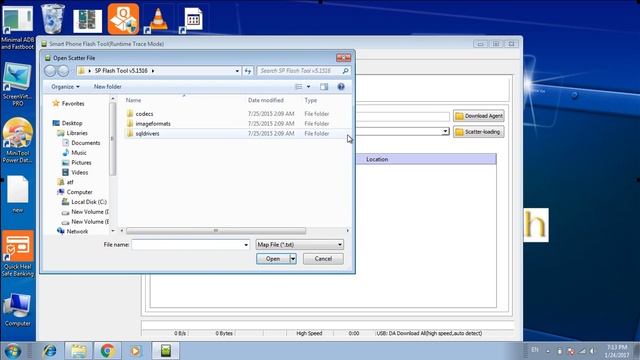Open Quick Heal Safe Banking shortcut

18,254
